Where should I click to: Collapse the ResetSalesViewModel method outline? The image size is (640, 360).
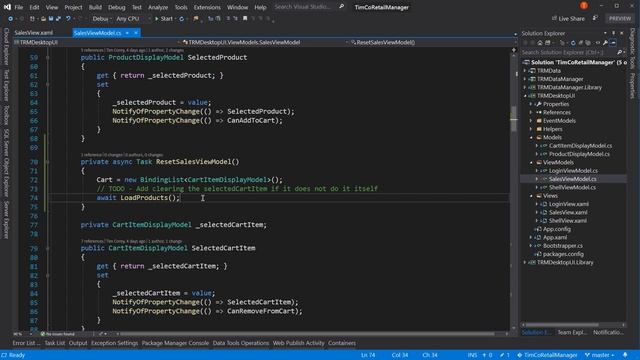48,162
